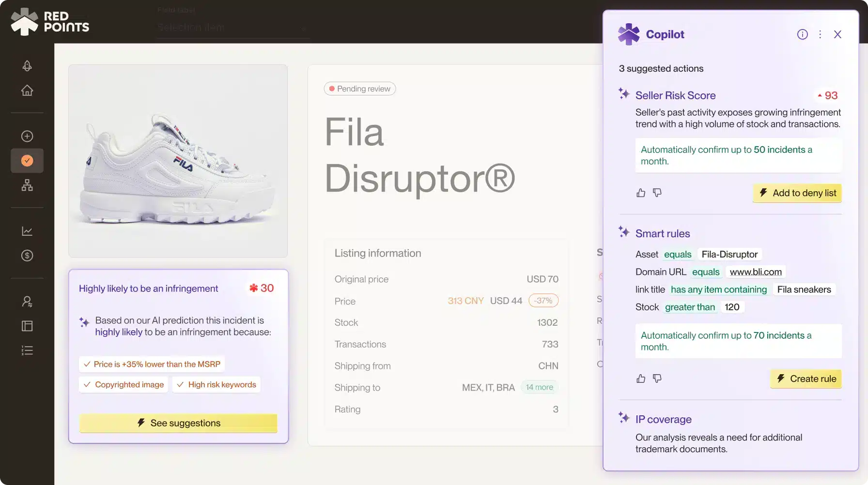Click the Transactions value 733
The height and width of the screenshot is (485, 868).
point(550,344)
